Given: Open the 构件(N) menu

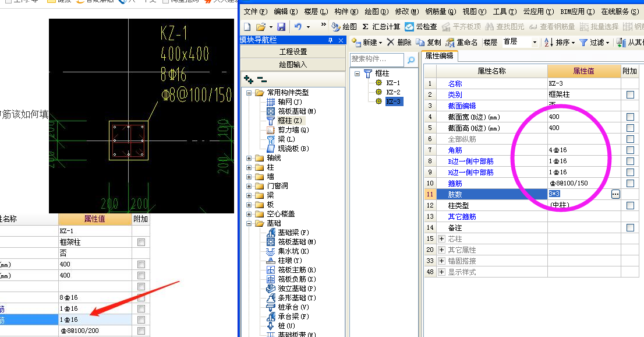Looking at the screenshot, I should point(346,12).
